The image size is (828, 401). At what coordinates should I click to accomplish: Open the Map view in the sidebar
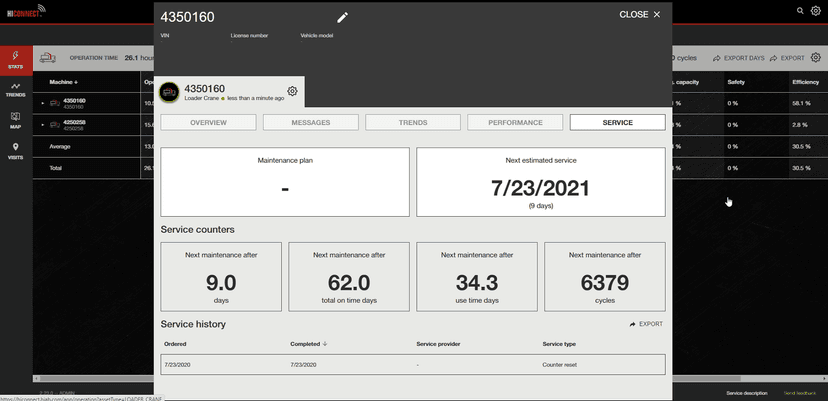[16, 120]
